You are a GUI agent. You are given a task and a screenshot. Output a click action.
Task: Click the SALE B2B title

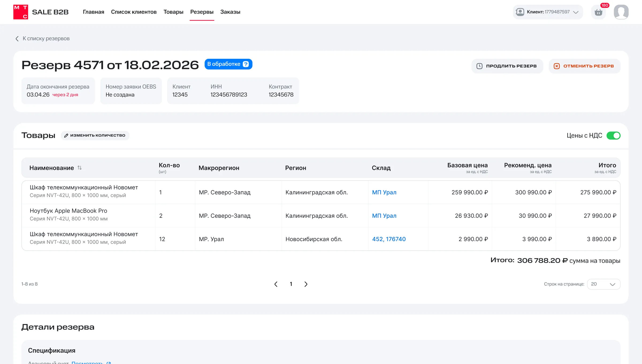50,12
